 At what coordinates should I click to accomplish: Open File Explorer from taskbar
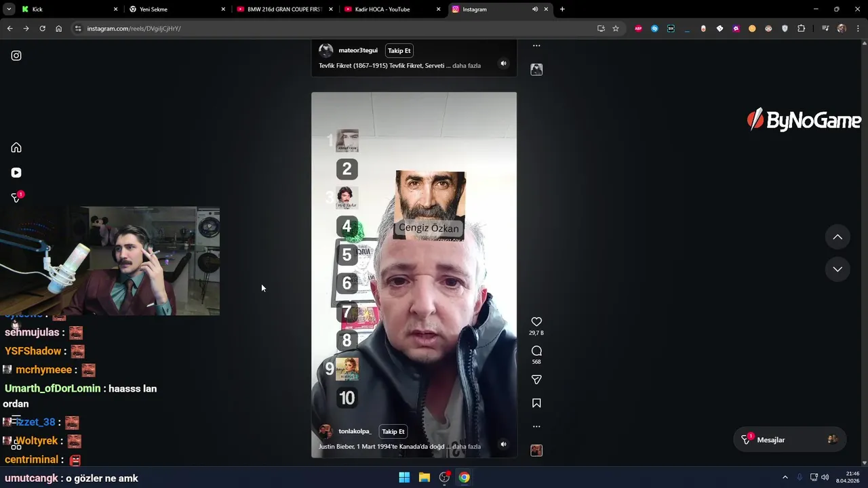(425, 477)
